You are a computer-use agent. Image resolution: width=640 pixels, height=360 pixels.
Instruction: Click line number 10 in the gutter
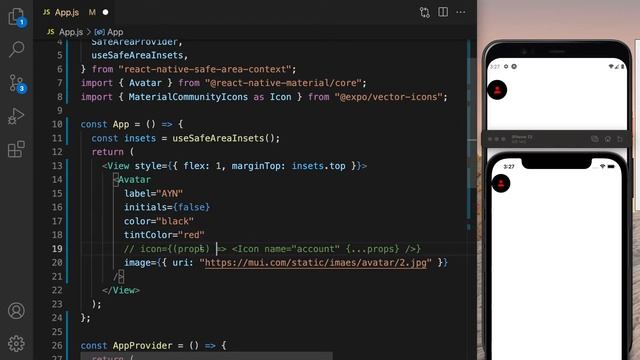[x=57, y=124]
